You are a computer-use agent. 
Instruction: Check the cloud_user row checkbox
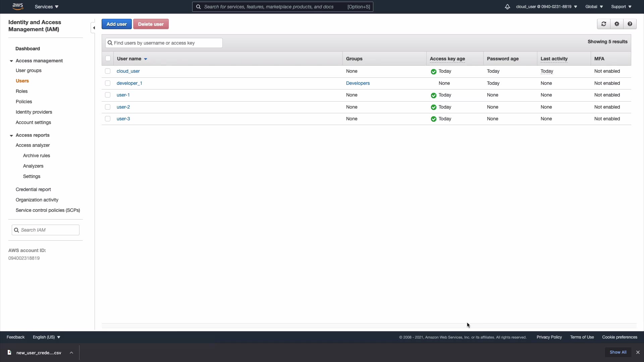(108, 71)
